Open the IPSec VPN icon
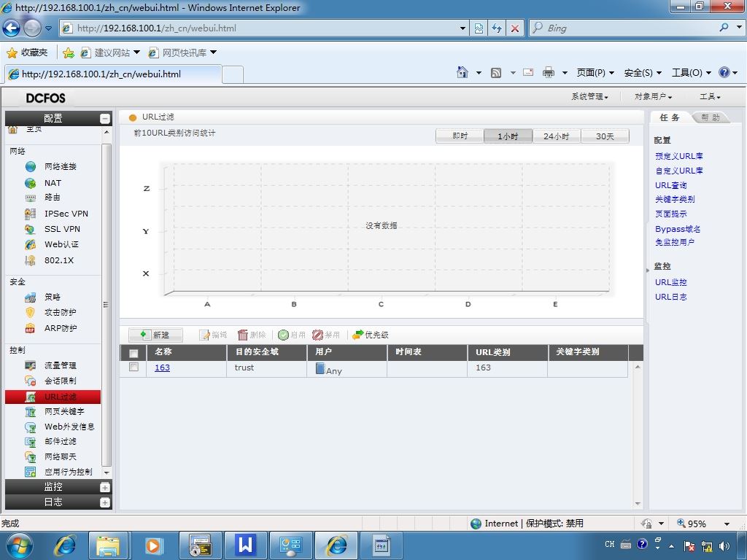This screenshot has height=560, width=747. (31, 214)
